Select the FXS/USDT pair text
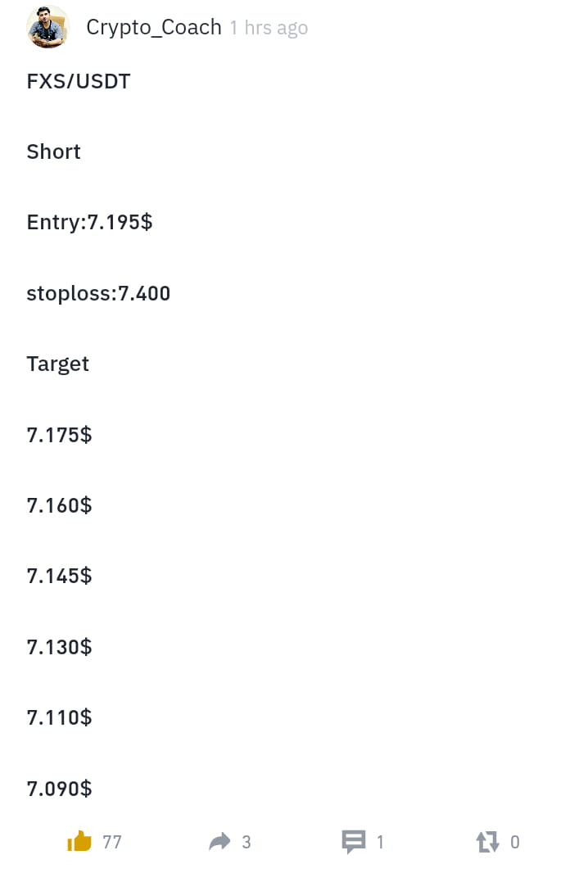The image size is (588, 873). (78, 81)
